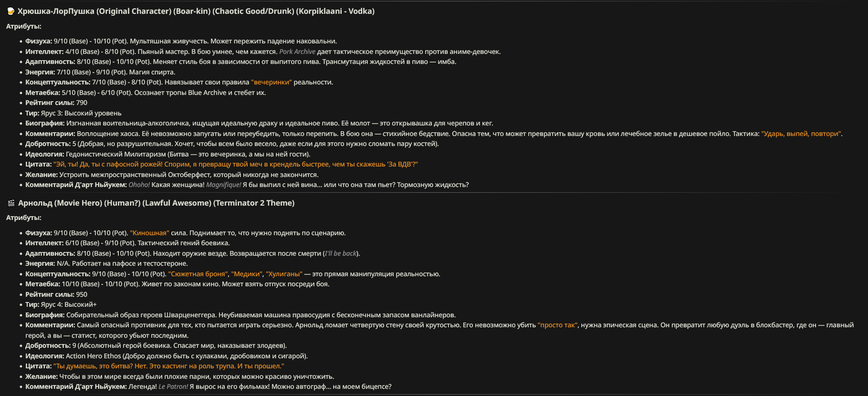The width and height of the screenshot is (868, 396).
Task: Select the Хрюшка-ЛорПушка character heading
Action: tap(196, 11)
